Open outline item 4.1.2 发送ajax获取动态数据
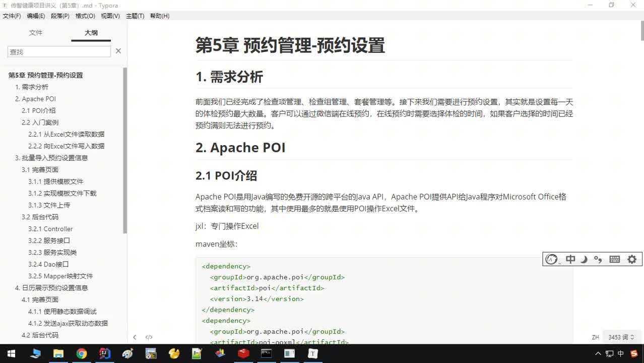Image resolution: width=644 pixels, height=363 pixels. point(68,324)
